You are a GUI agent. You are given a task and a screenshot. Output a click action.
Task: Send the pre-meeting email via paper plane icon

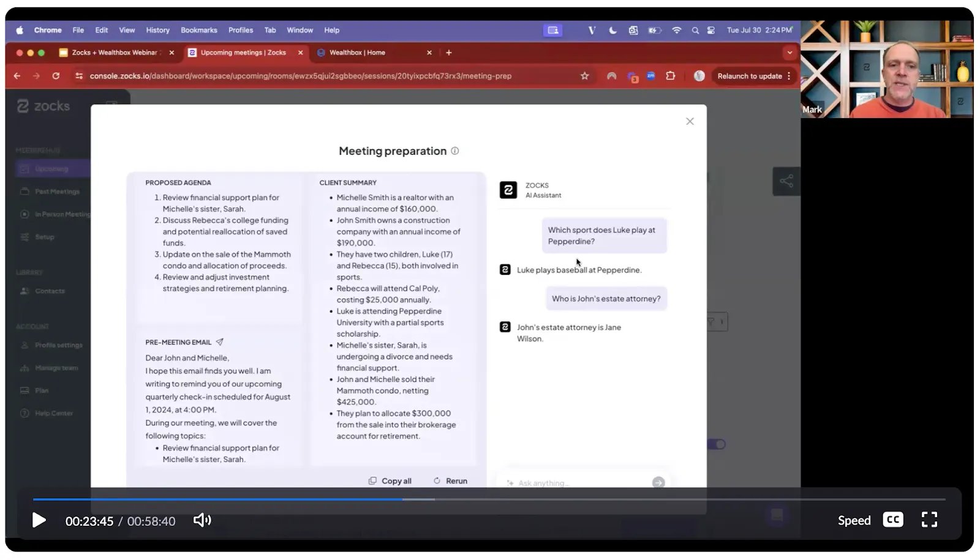219,342
